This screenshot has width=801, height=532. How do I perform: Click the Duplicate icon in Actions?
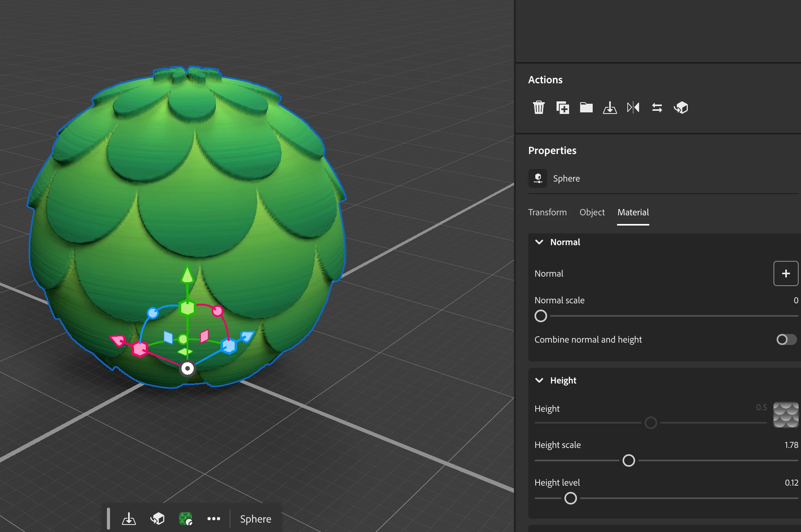click(x=562, y=107)
